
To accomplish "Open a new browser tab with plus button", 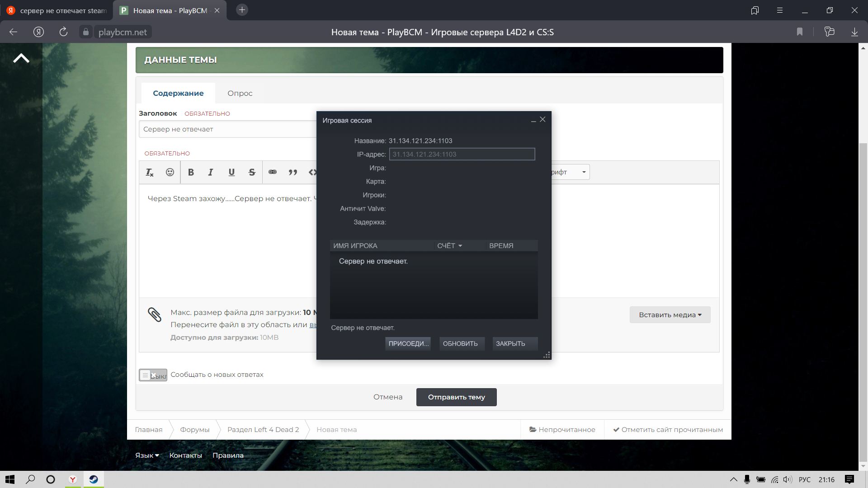I will coord(242,10).
